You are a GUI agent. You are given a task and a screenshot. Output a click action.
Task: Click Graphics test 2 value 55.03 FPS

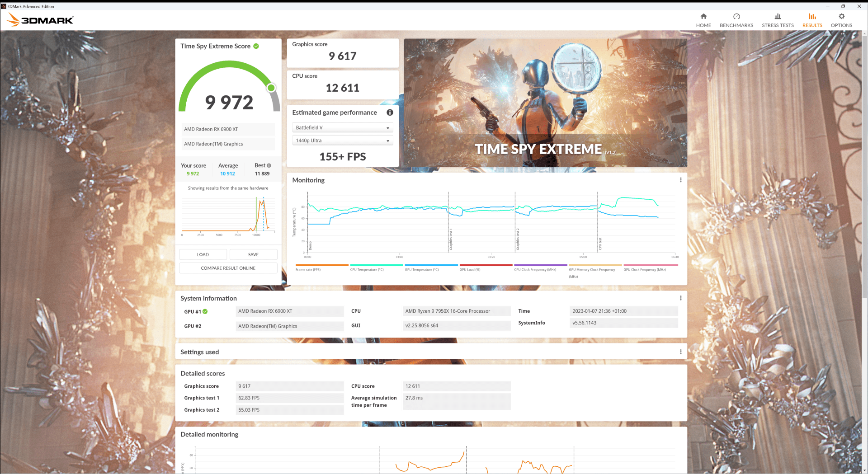click(289, 410)
